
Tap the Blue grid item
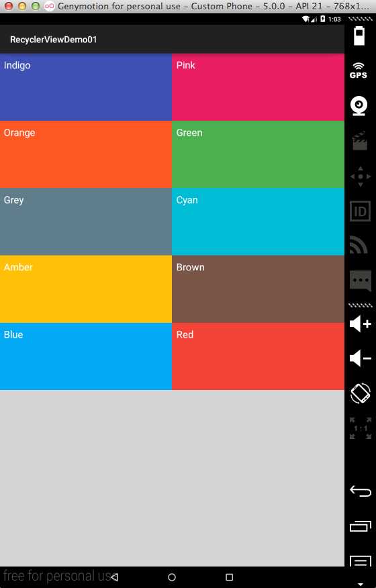point(86,356)
